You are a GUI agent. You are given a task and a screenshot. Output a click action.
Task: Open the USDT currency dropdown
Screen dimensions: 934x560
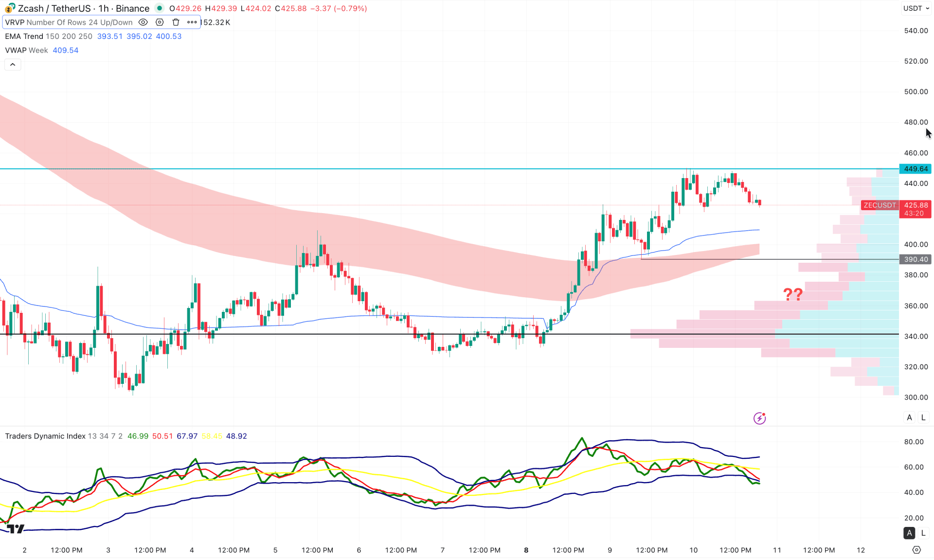pos(916,8)
